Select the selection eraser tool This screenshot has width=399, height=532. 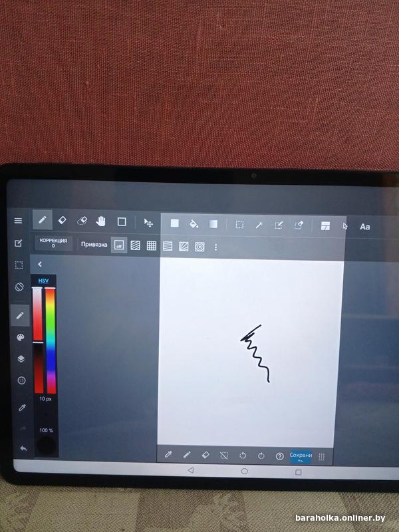[x=299, y=225]
